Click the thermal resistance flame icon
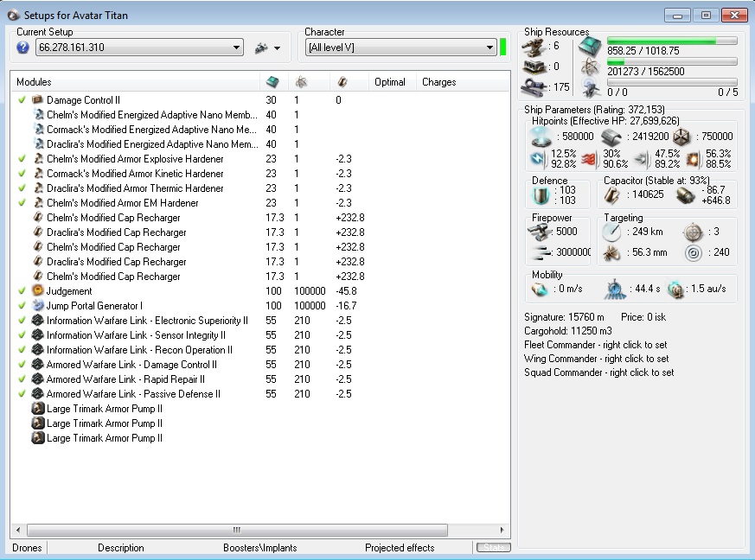Viewport: 755px width, 560px height. coord(589,159)
